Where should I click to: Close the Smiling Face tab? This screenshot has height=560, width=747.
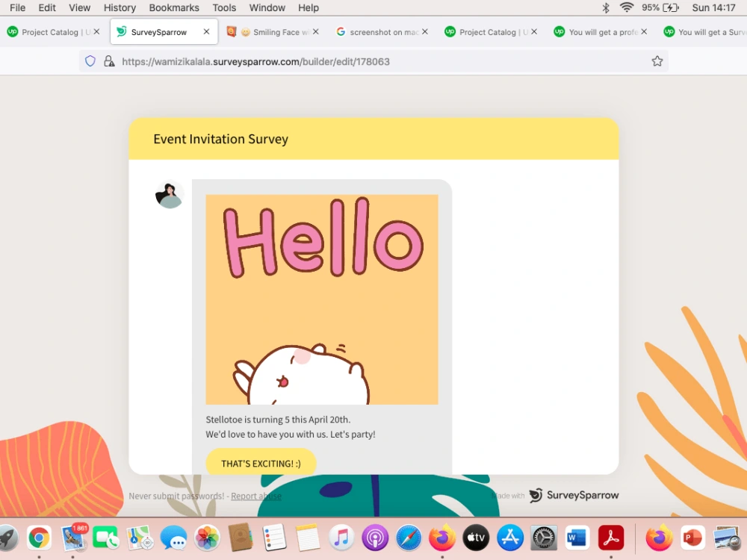click(x=315, y=31)
